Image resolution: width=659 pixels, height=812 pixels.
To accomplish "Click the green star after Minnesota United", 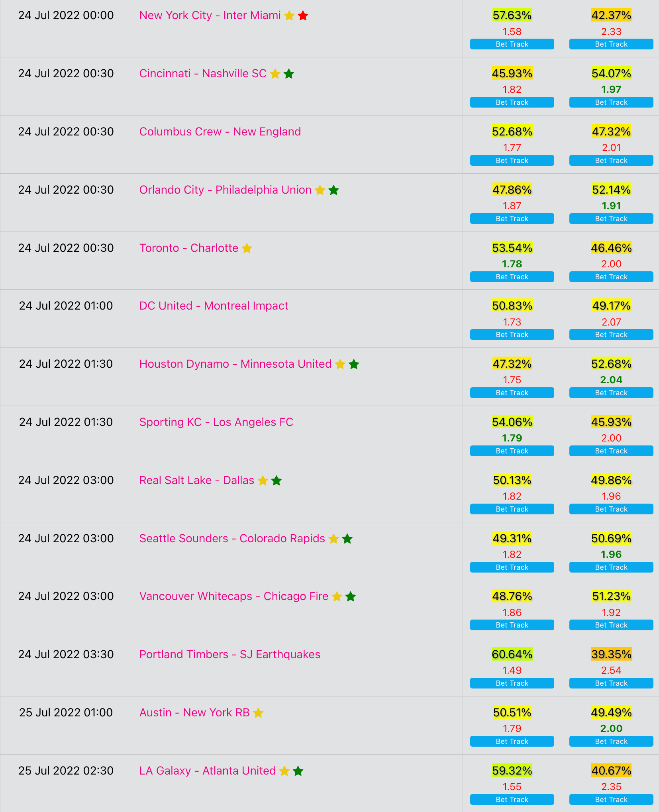I will 354,364.
